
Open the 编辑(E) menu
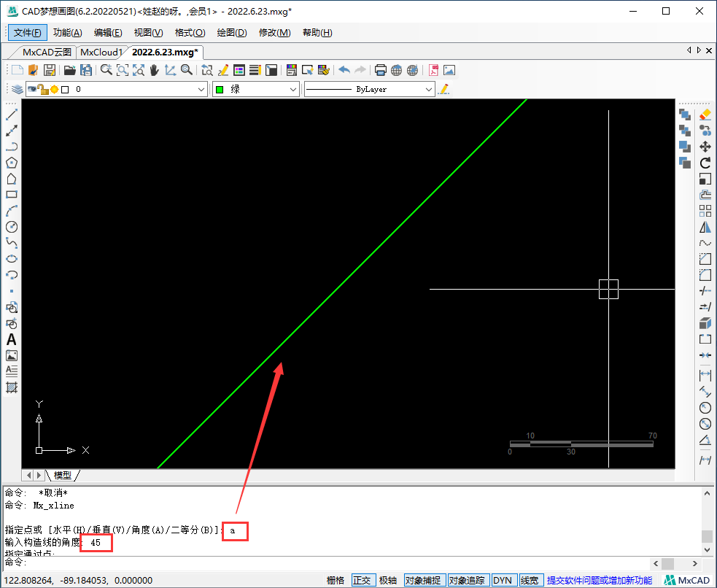click(108, 32)
